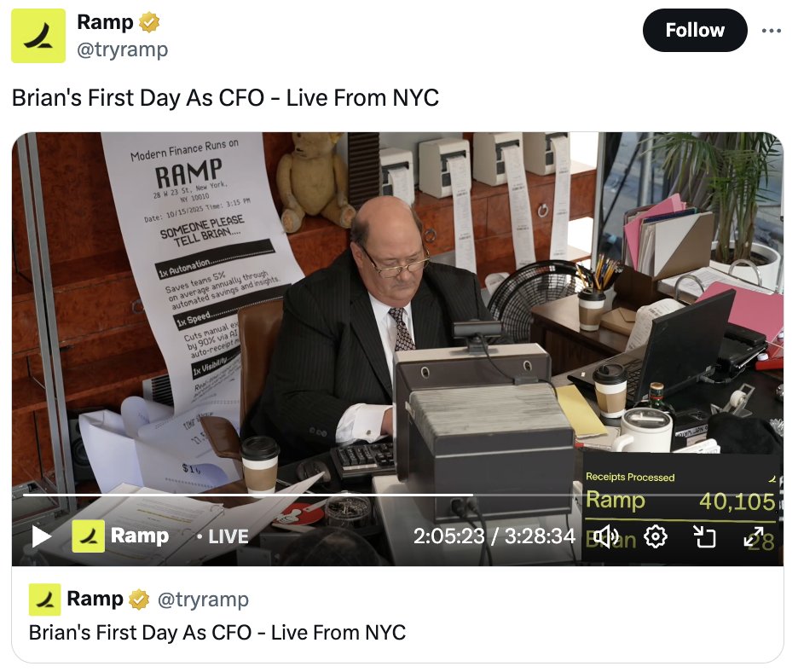Open the Ramp display name at top
798x672 pixels.
click(x=105, y=22)
